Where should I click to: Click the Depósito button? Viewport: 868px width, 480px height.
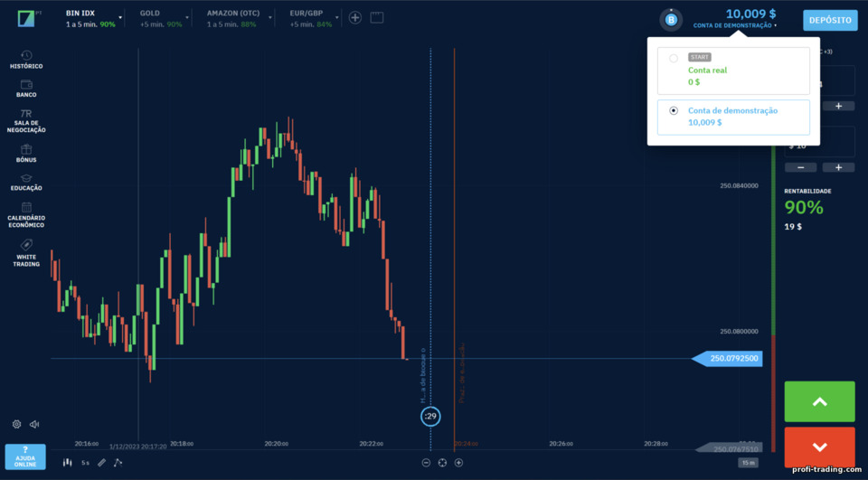pos(830,21)
